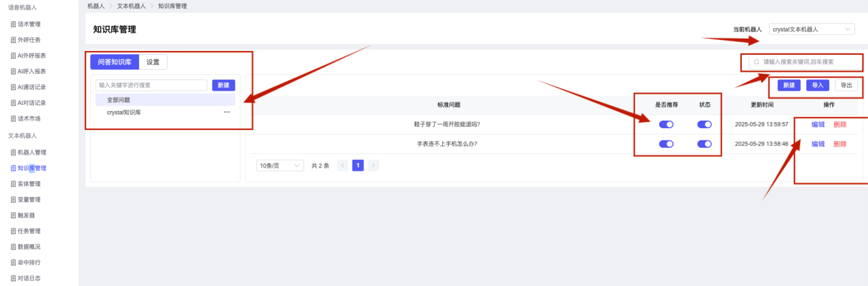The width and height of the screenshot is (868, 286).
Task: Toggle 状态 switch for 手表连不上手机怎么办
Action: [x=705, y=144]
